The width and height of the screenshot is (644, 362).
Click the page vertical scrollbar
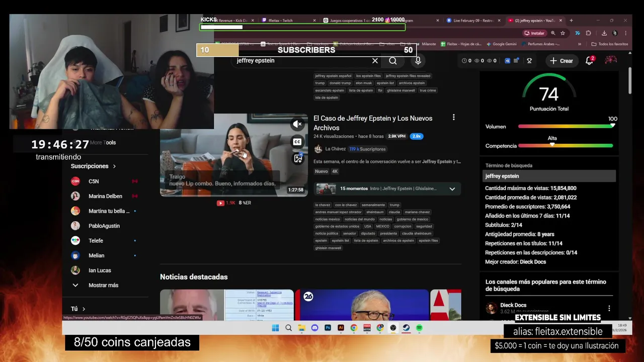630,80
